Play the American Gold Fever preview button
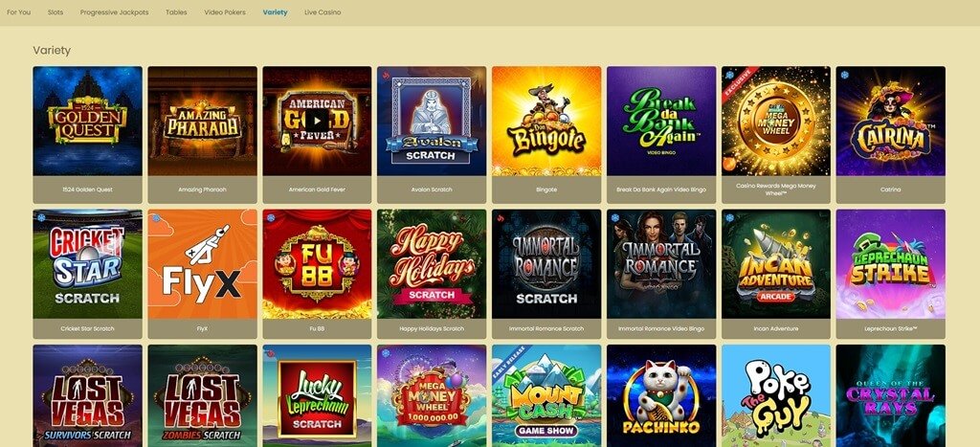 (317, 121)
